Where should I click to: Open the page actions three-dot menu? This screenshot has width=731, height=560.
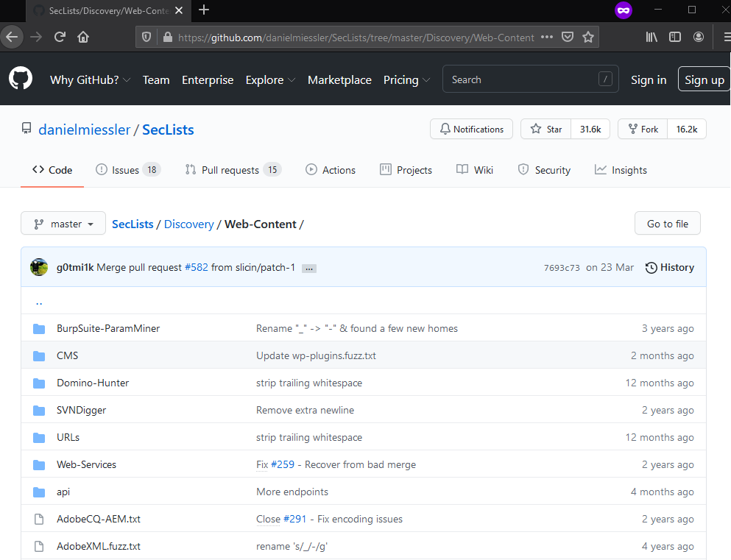547,37
